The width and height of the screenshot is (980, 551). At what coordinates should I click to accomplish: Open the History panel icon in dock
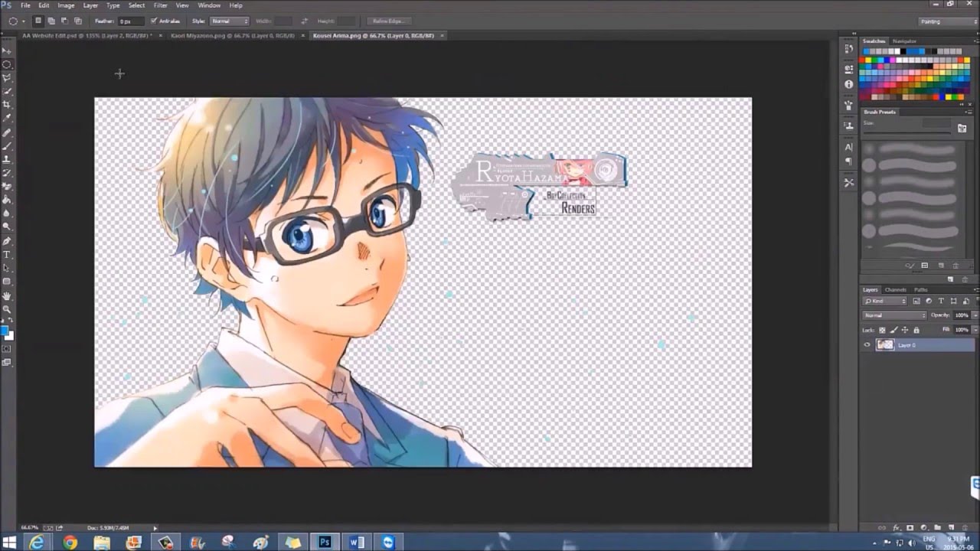848,49
